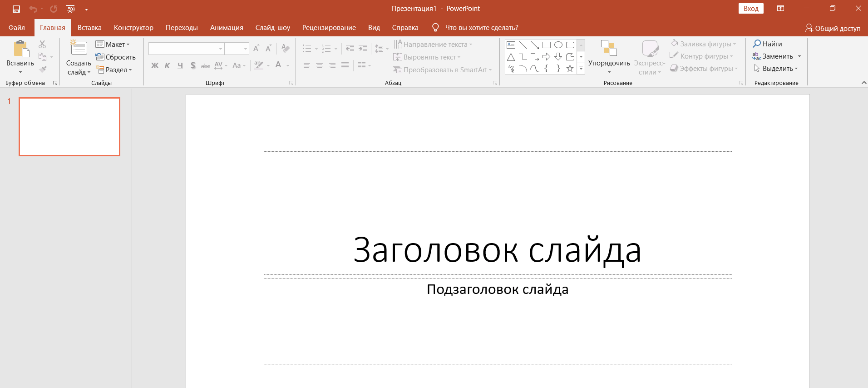Image resolution: width=868 pixels, height=388 pixels.
Task: Click the Redo/Repeat icon in title bar
Action: click(54, 9)
